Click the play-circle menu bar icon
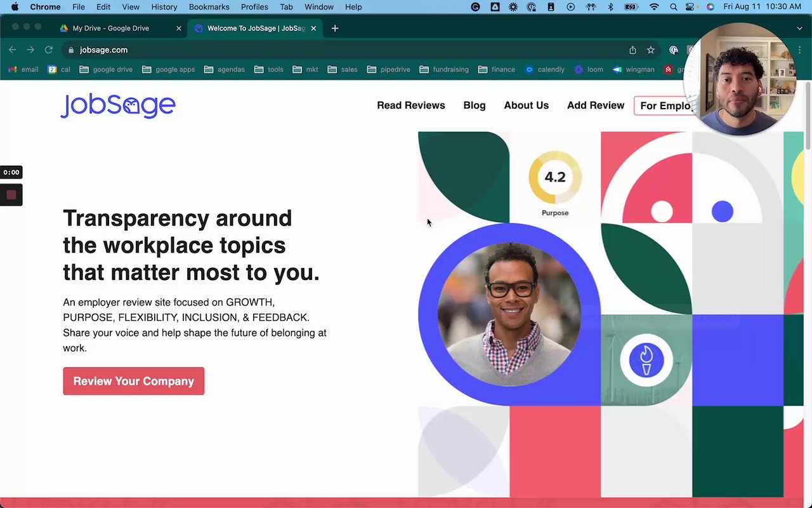Image resolution: width=812 pixels, height=508 pixels. click(x=571, y=7)
